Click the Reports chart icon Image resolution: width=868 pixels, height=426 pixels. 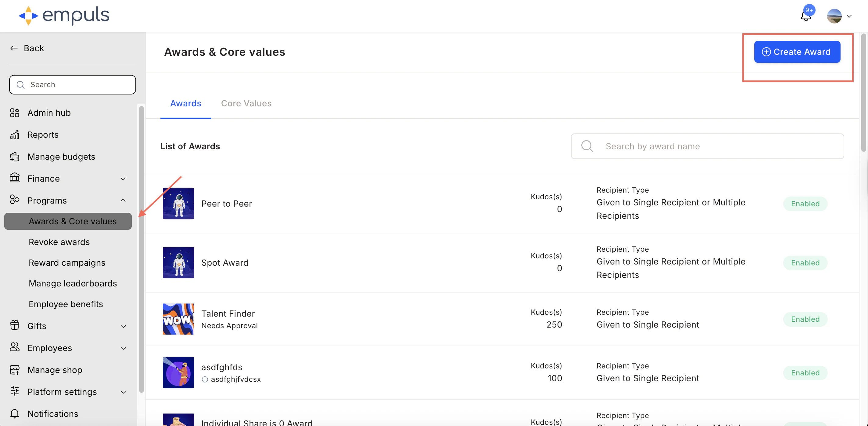15,135
